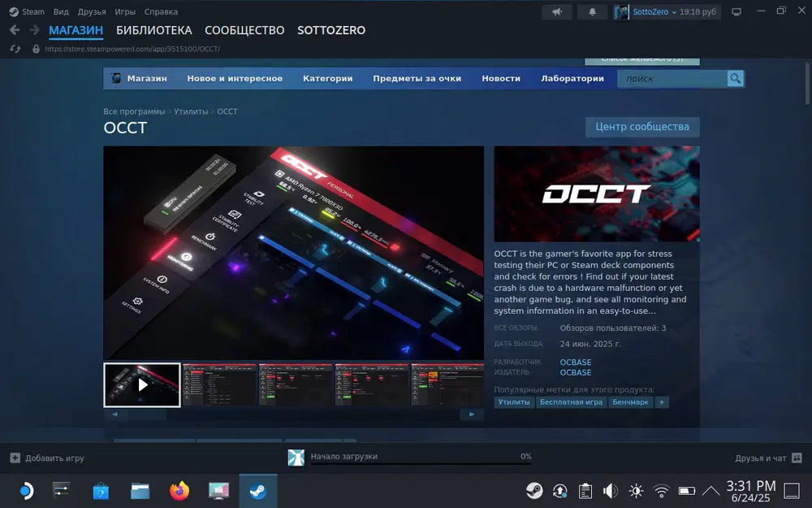The width and height of the screenshot is (812, 508).
Task: Open Новое и интересное nav item
Action: tap(235, 79)
